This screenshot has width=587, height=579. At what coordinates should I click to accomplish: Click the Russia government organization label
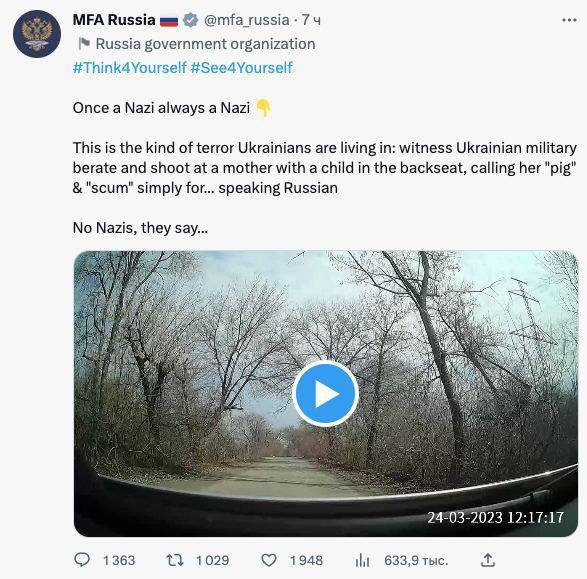point(206,44)
